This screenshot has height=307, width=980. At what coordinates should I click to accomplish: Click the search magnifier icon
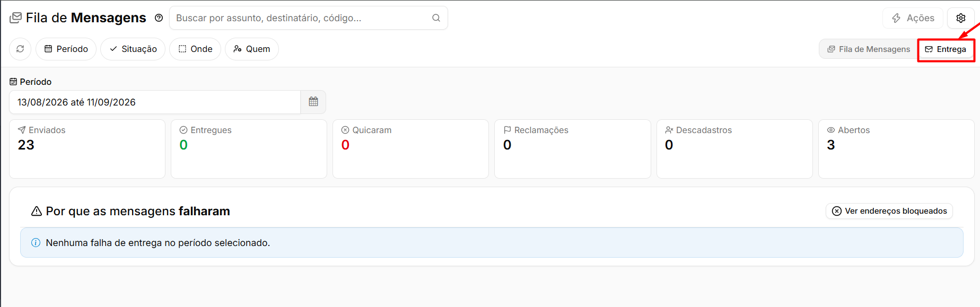[x=436, y=18]
